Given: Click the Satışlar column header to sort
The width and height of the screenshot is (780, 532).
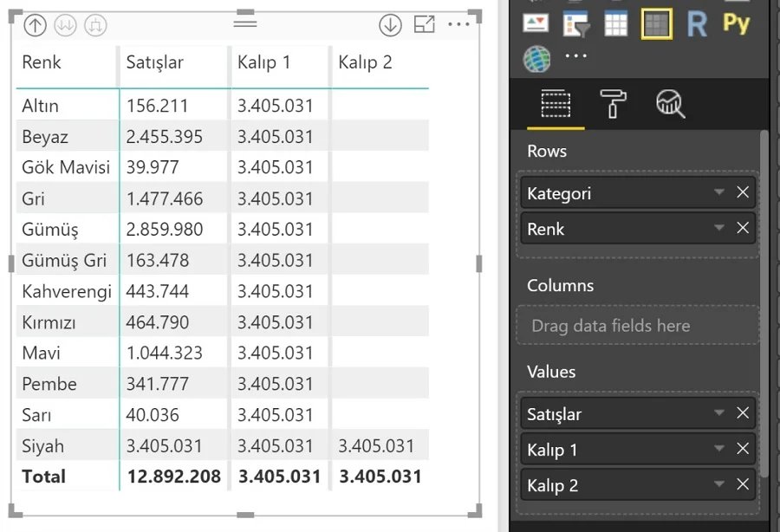Looking at the screenshot, I should pyautogui.click(x=155, y=62).
